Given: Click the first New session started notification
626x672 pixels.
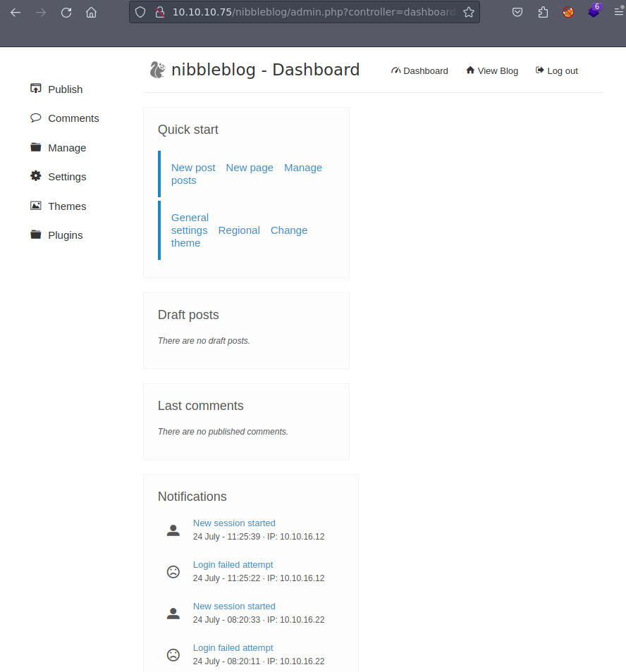Looking at the screenshot, I should [x=234, y=523].
